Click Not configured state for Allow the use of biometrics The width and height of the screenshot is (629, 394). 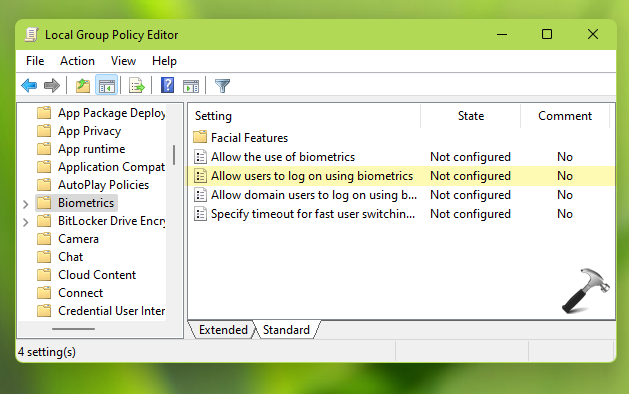[470, 157]
